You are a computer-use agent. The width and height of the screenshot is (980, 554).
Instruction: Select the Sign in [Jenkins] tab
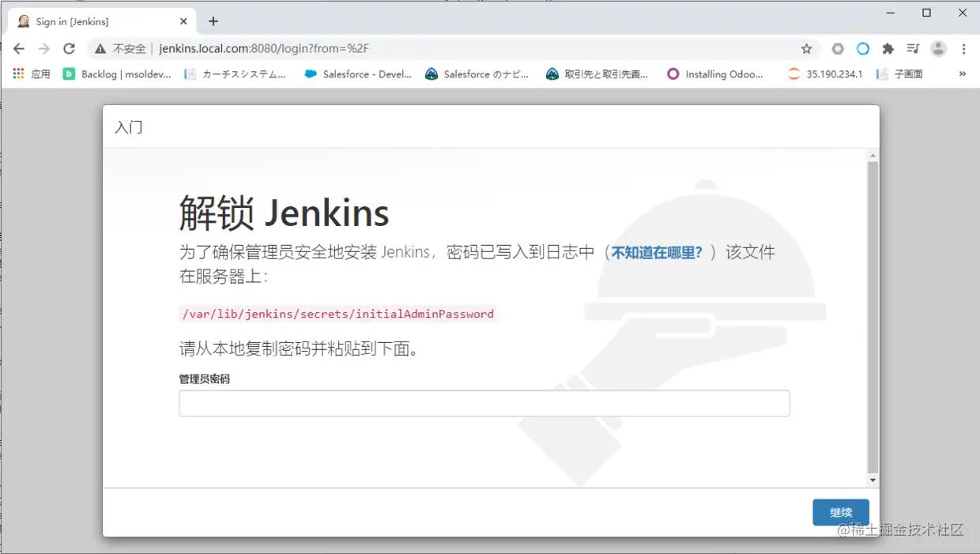click(104, 21)
